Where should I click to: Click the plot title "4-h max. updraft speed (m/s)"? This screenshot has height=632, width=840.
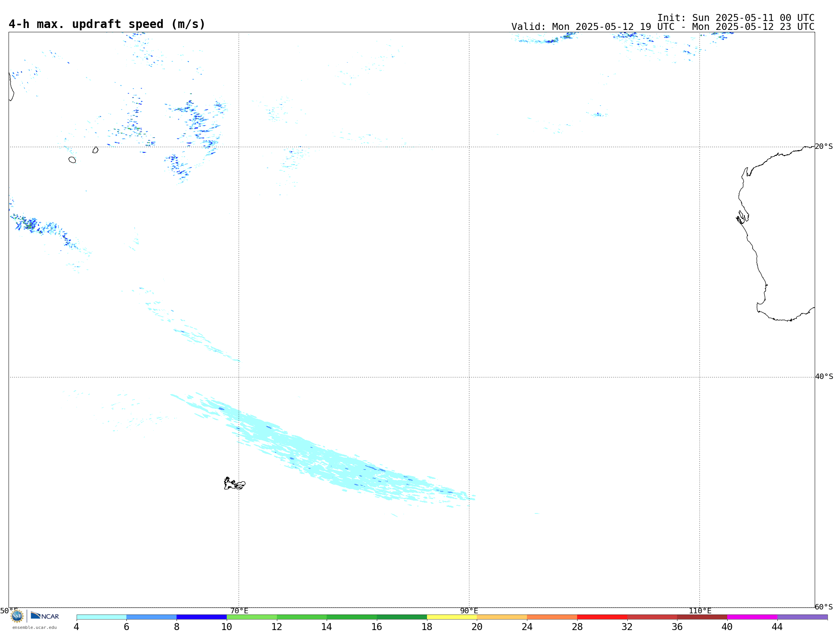click(x=107, y=24)
